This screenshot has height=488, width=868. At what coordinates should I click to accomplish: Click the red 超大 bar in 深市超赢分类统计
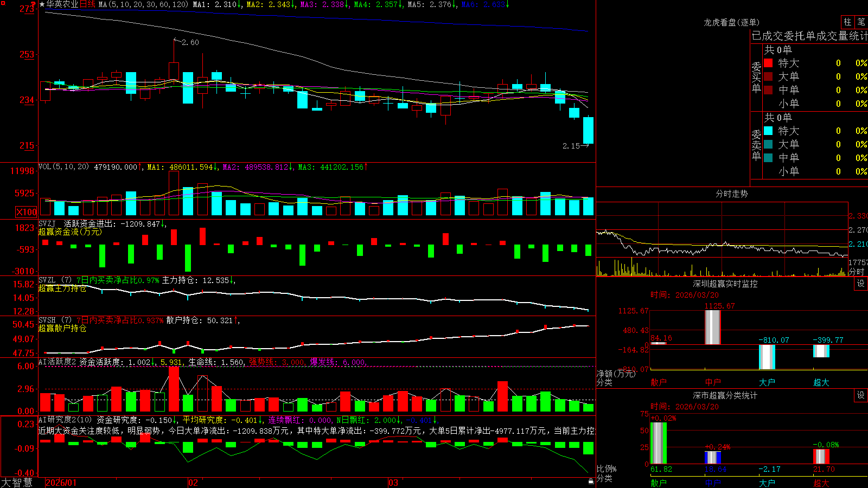click(x=821, y=457)
